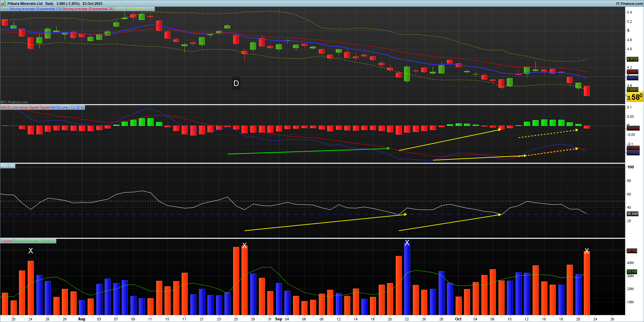This screenshot has width=644, height=322.
Task: Open MACD Line (12 26 9) settings
Action: pos(67,108)
